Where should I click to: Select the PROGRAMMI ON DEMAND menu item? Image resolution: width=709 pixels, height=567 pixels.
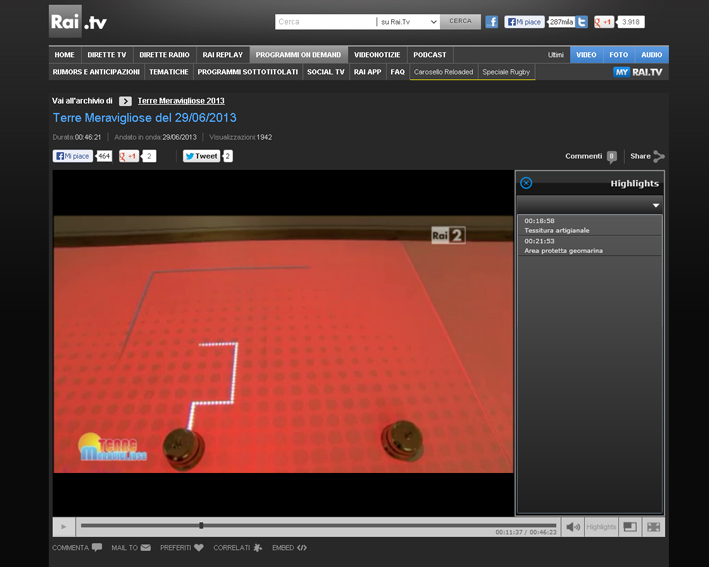(x=298, y=55)
